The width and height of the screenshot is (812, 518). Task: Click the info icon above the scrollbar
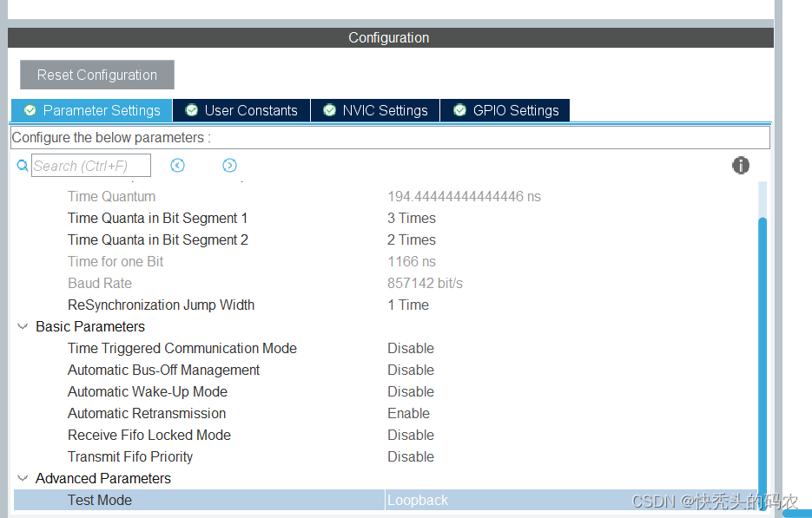tap(740, 165)
